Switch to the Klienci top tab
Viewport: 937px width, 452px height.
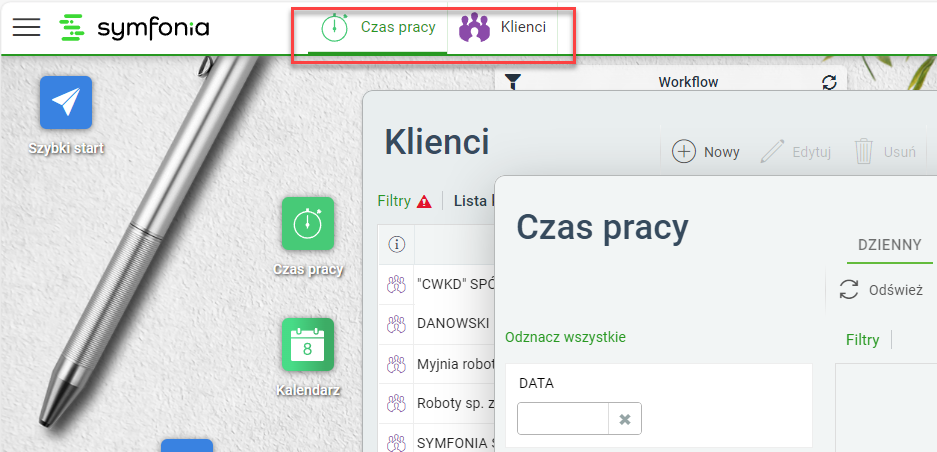click(x=502, y=28)
